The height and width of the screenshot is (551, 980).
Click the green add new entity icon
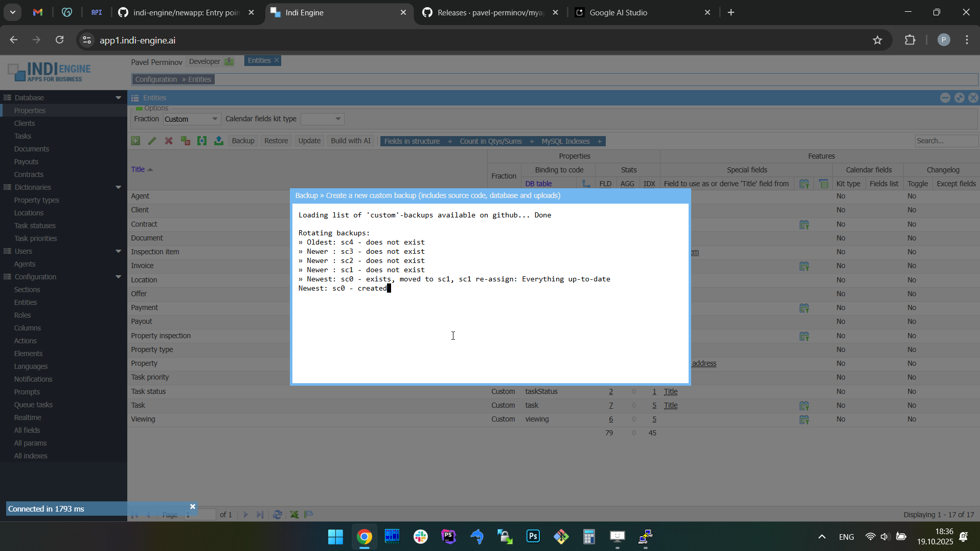135,141
